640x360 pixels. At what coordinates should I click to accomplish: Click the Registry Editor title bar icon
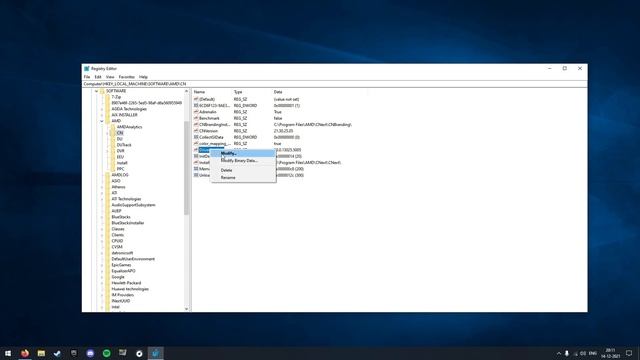coord(87,69)
